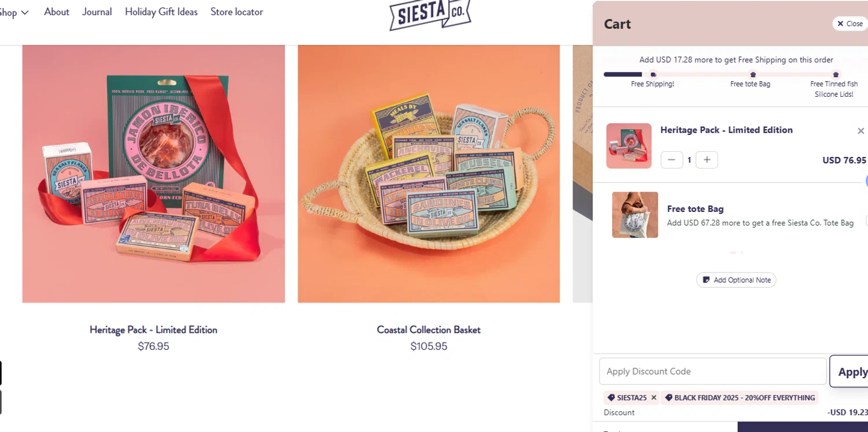Viewport: 868px width, 432px height.
Task: Focus the Apply Discount Code field
Action: point(712,371)
